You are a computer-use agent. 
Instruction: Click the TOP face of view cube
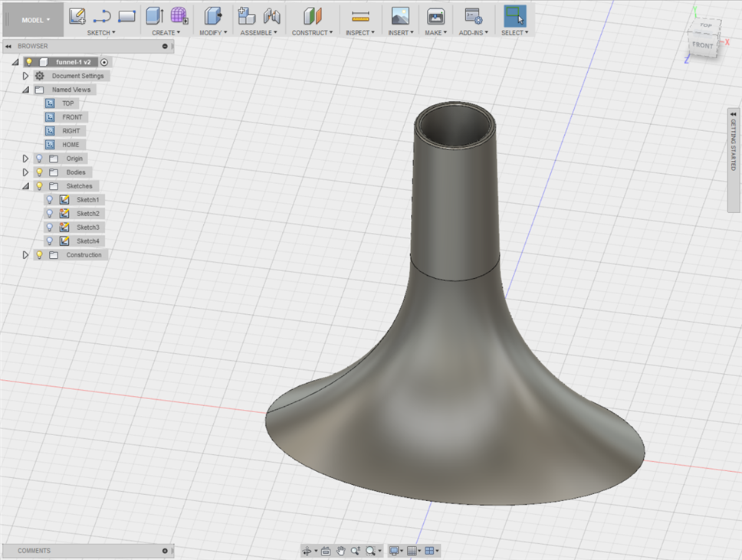[705, 25]
